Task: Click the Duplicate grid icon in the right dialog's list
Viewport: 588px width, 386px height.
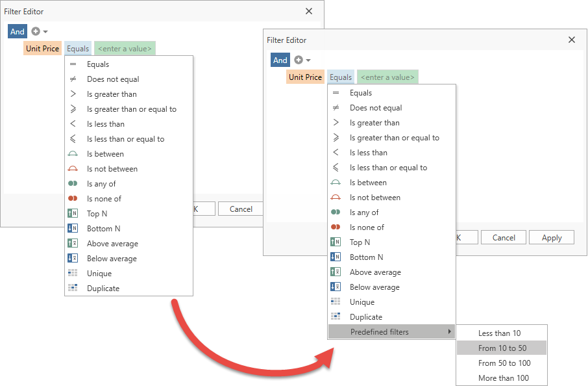Action: point(336,317)
